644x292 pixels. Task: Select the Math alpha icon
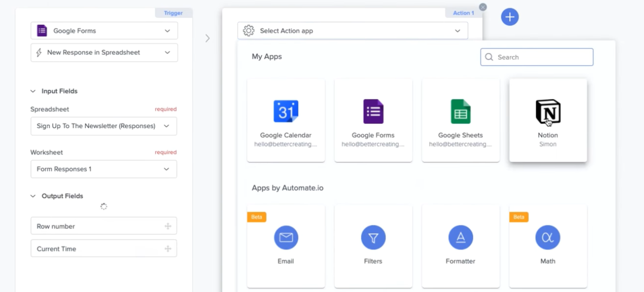[548, 237]
